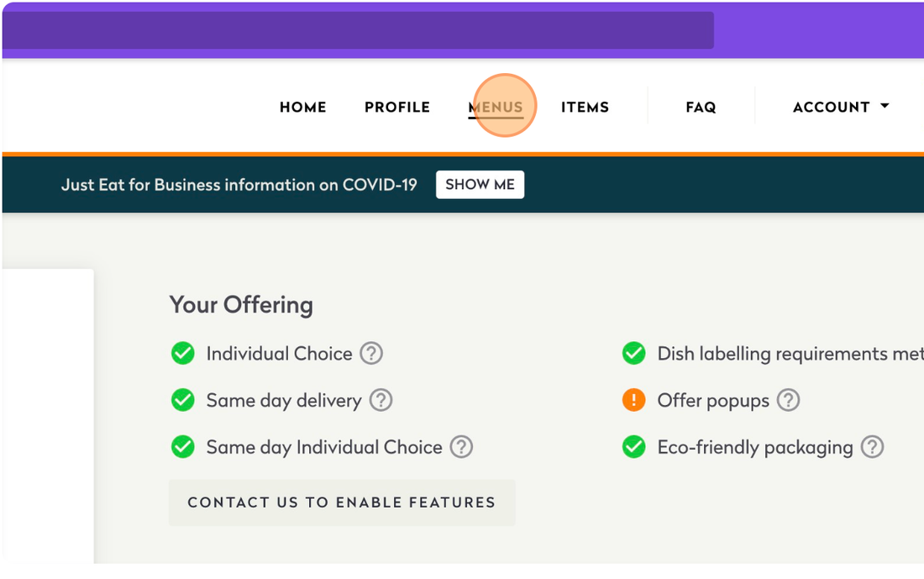Click green checkmark for Dish labelling requirements

pyautogui.click(x=633, y=353)
